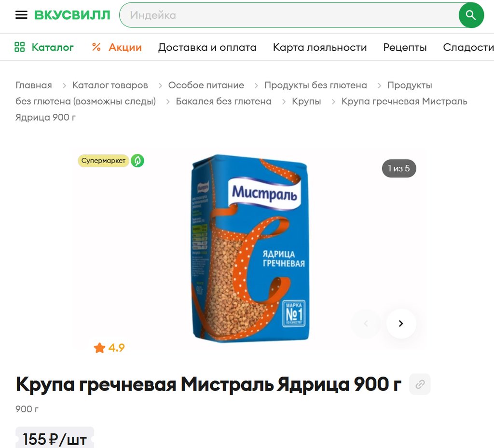Click the Каталог grid icon
494x448 pixels.
click(x=19, y=47)
